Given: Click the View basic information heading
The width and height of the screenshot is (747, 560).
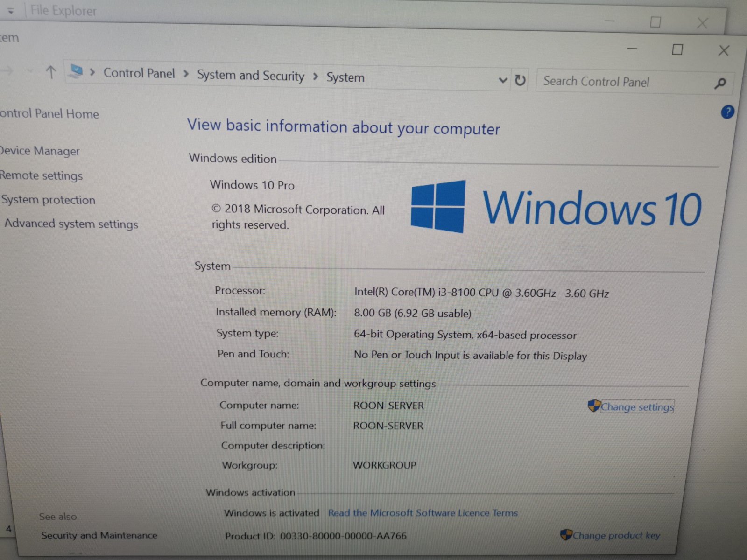Looking at the screenshot, I should click(344, 126).
